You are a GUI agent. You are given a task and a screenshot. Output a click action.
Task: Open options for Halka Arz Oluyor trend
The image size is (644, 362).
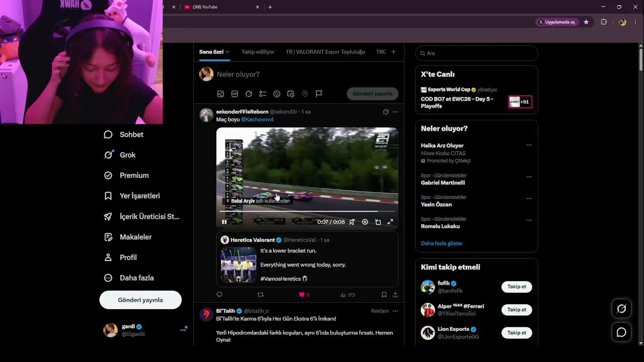(529, 145)
